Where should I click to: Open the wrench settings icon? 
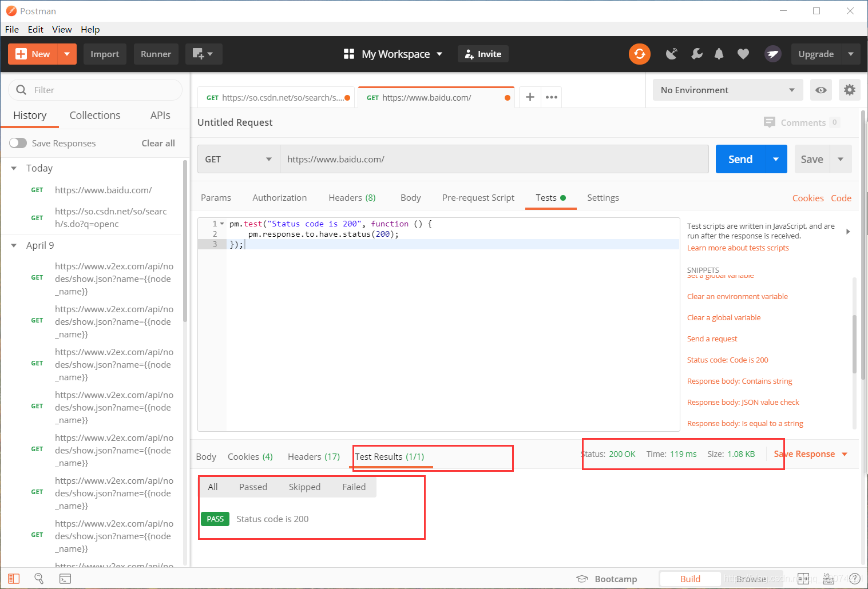696,54
